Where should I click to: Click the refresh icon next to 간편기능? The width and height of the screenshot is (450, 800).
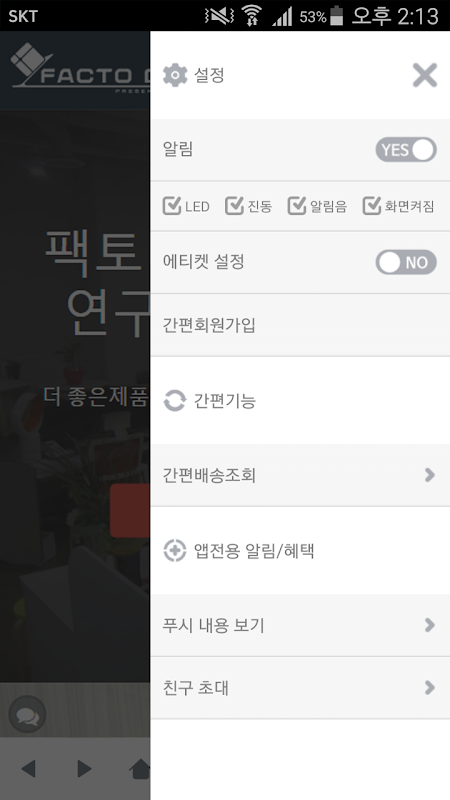coord(174,401)
